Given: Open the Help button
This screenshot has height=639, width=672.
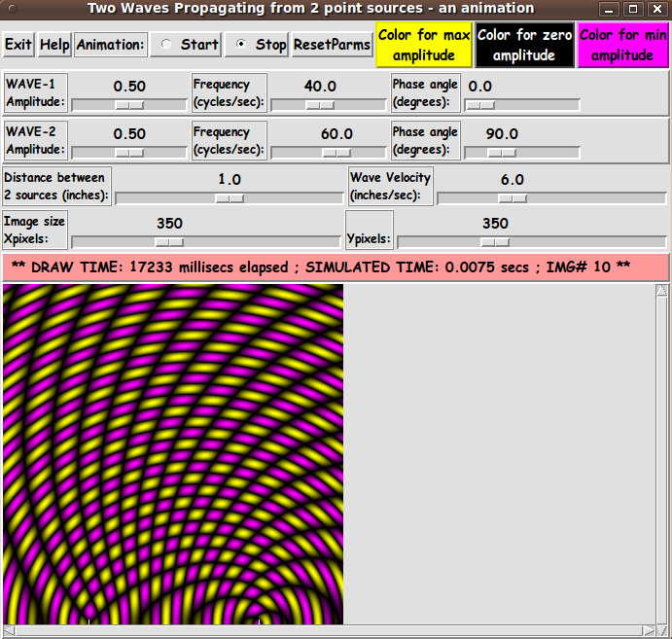Looking at the screenshot, I should [54, 44].
